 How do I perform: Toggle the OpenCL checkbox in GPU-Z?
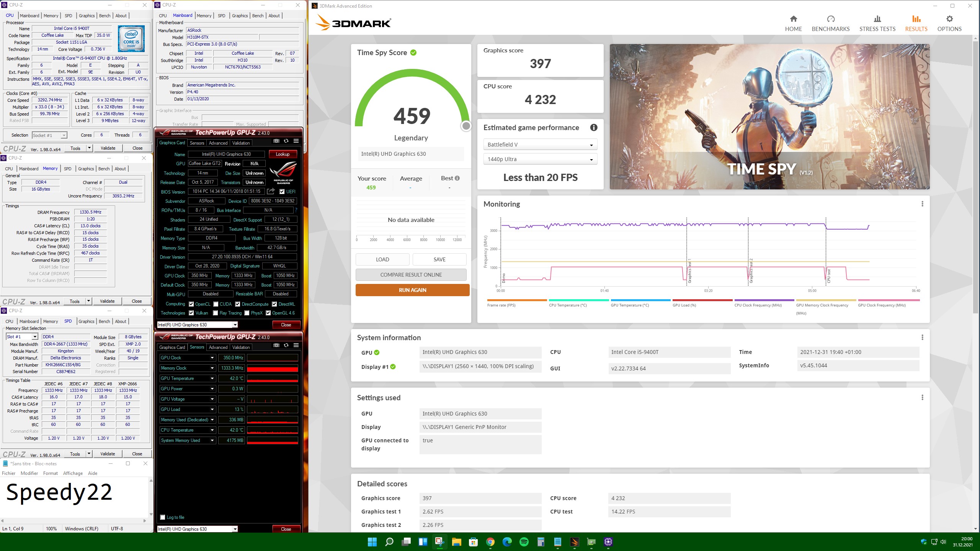[191, 304]
